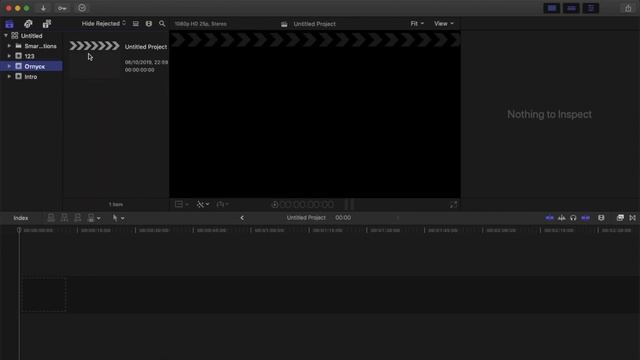The height and width of the screenshot is (360, 640).
Task: Toggle viewer full screen playback icon
Action: pyautogui.click(x=453, y=204)
